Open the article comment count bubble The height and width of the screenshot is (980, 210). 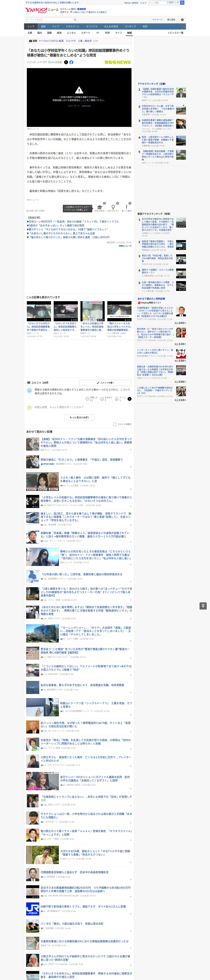pyautogui.click(x=51, y=62)
